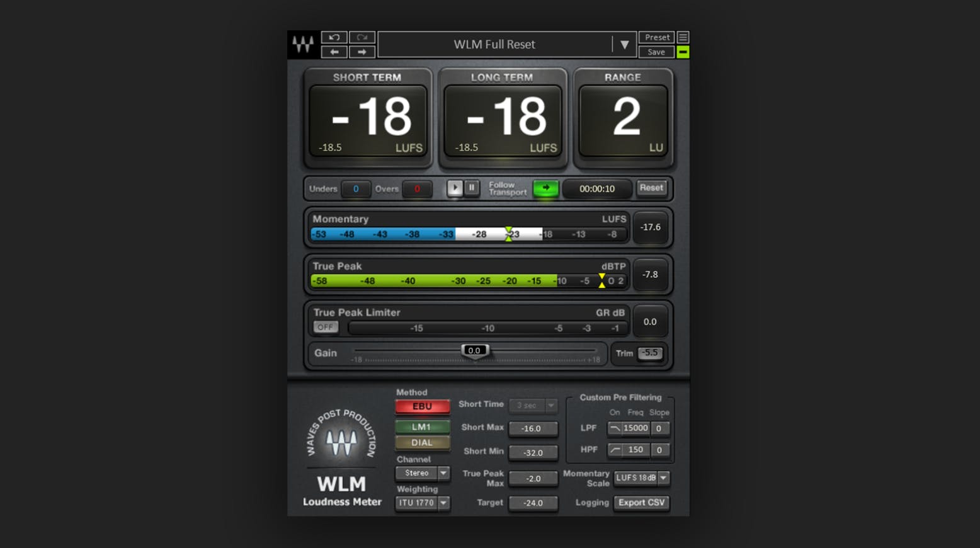Click the Momentary -17.6 readout
Screen dimensions: 980x548
pos(650,227)
